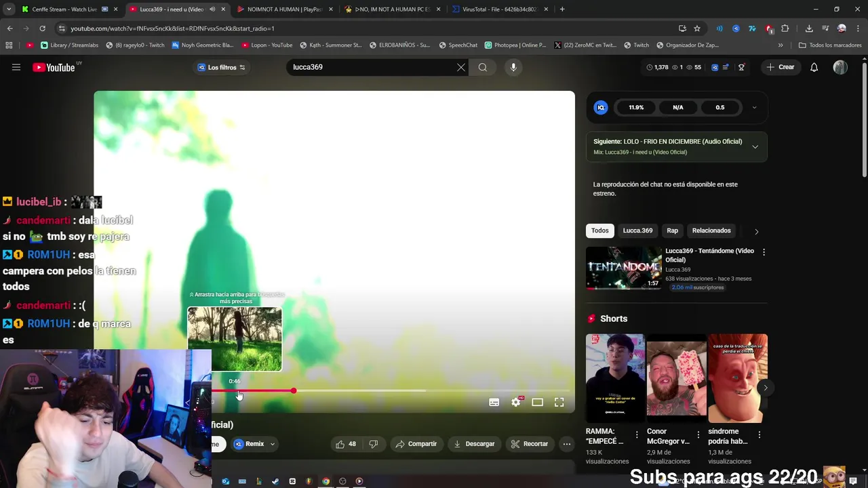The image size is (868, 488).
Task: Select the Relacionados filter chip
Action: point(711,230)
